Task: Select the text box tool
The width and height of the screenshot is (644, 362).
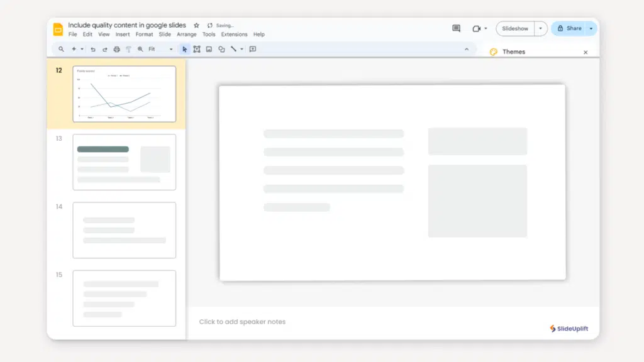Action: pos(197,49)
